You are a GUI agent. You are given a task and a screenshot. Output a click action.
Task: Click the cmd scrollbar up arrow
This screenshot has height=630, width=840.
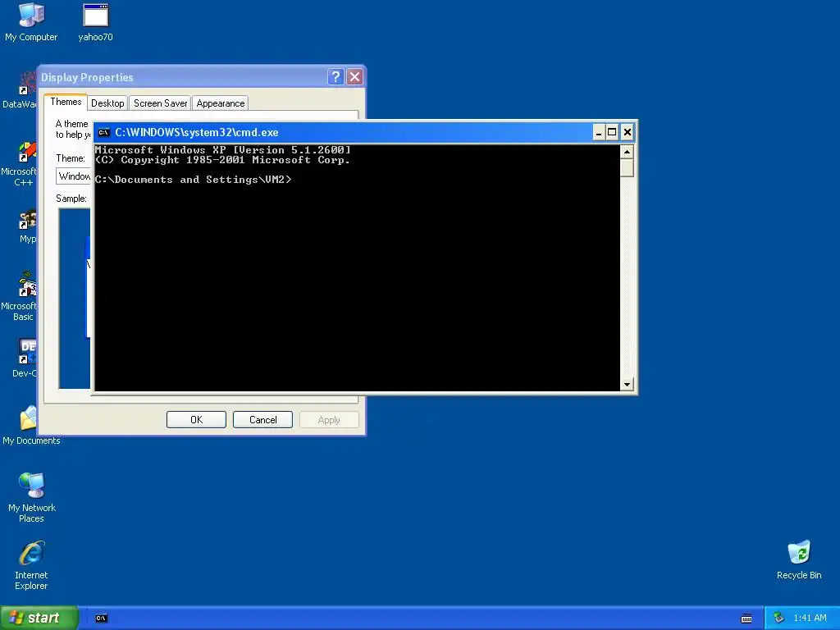tap(626, 152)
